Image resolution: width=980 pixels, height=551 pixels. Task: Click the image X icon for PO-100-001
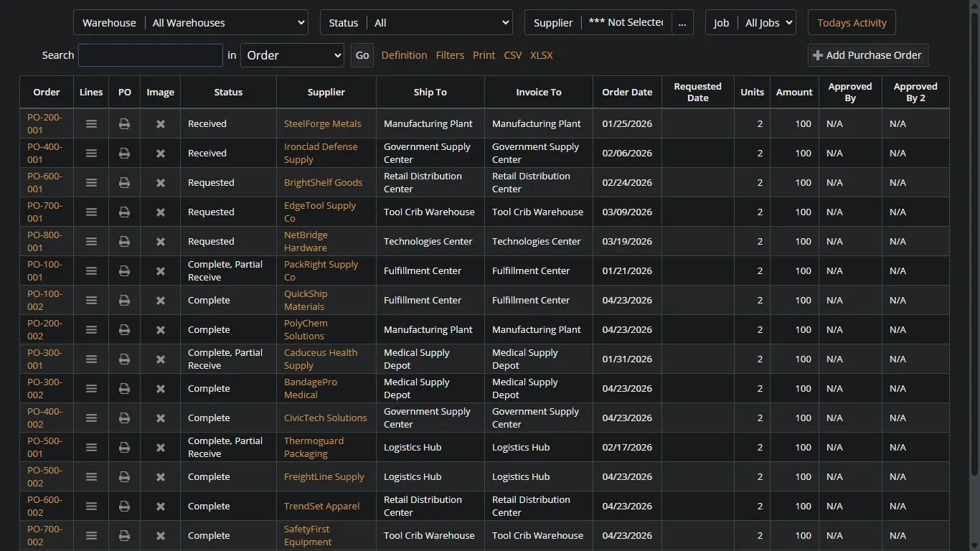tap(161, 271)
